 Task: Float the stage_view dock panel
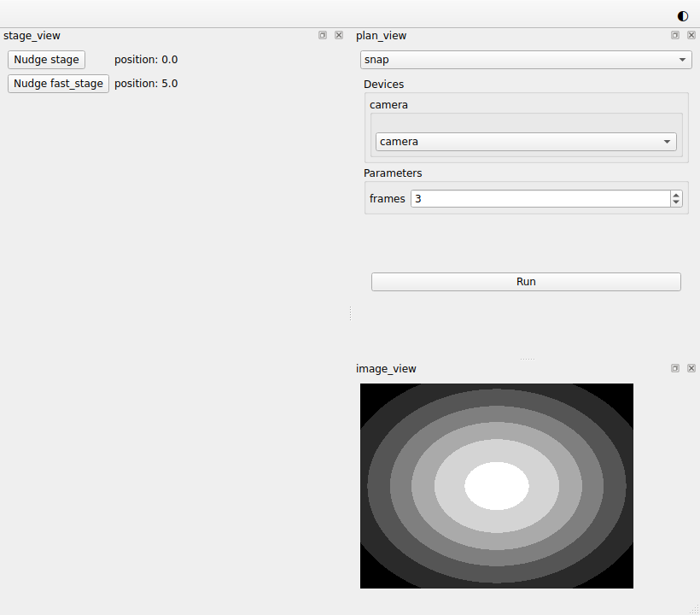coord(323,35)
